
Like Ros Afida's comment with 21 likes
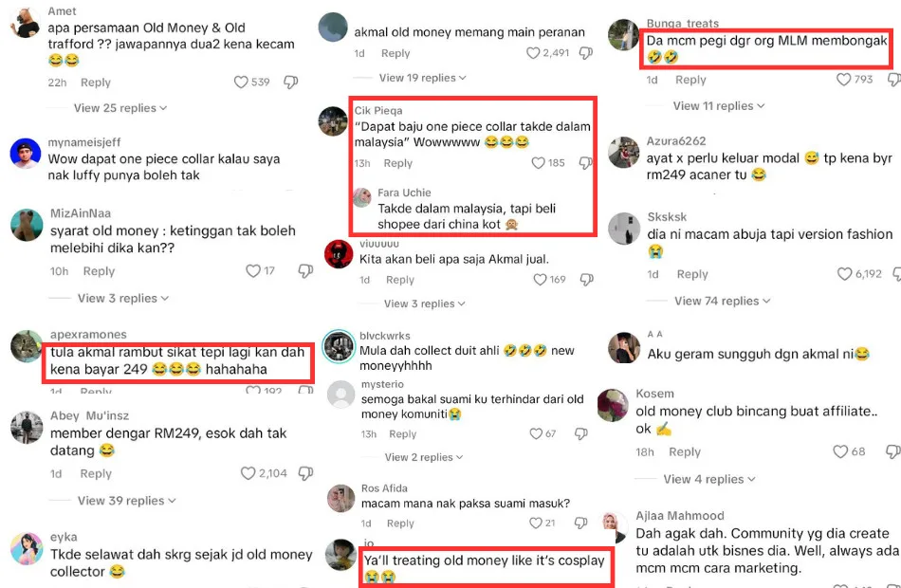tap(535, 524)
